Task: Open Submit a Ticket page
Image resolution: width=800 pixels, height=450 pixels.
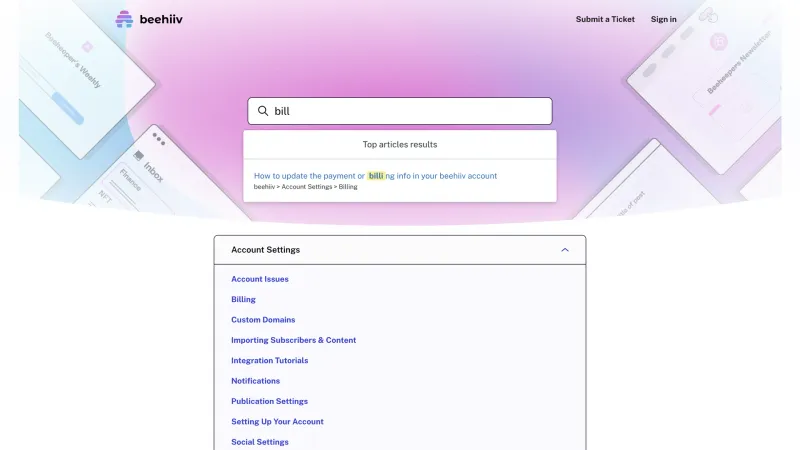Action: click(x=605, y=19)
